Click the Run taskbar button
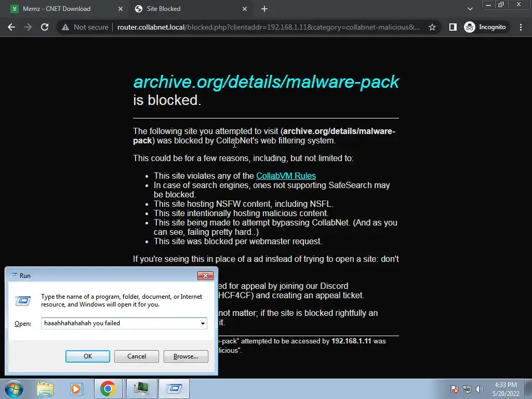Viewport: 532px width, 399px height. click(174, 389)
